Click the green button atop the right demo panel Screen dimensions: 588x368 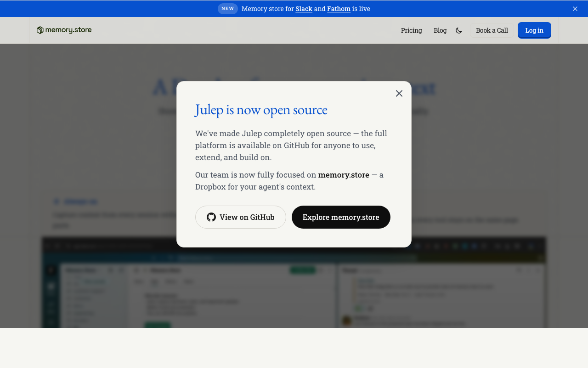[x=302, y=270]
